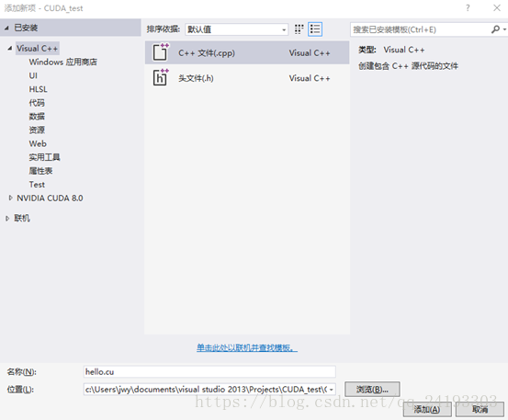This screenshot has width=508, height=420.
Task: Select the header file (.h) template icon
Action: pos(161,77)
